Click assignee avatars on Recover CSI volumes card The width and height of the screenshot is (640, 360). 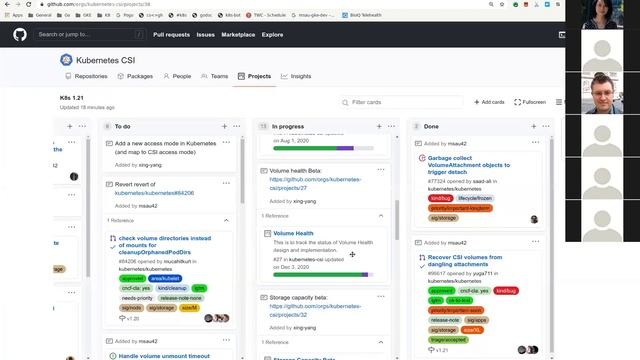528,350
